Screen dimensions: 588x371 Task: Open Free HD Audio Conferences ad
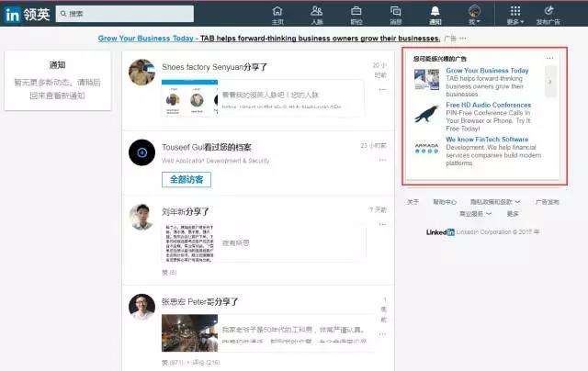(x=488, y=105)
